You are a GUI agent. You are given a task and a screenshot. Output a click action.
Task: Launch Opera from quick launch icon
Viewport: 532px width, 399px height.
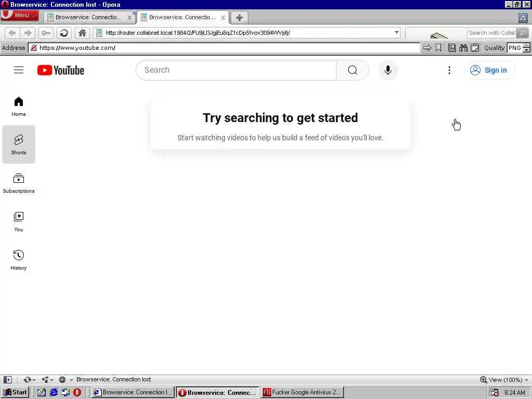tap(77, 392)
